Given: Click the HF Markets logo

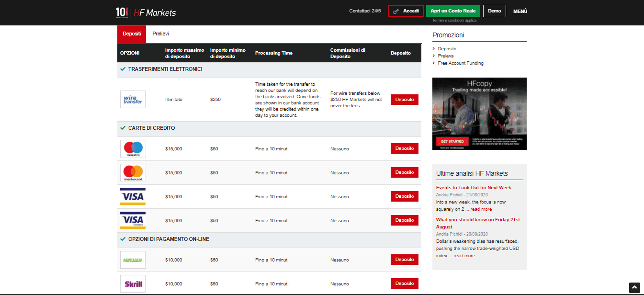Looking at the screenshot, I should (146, 12).
